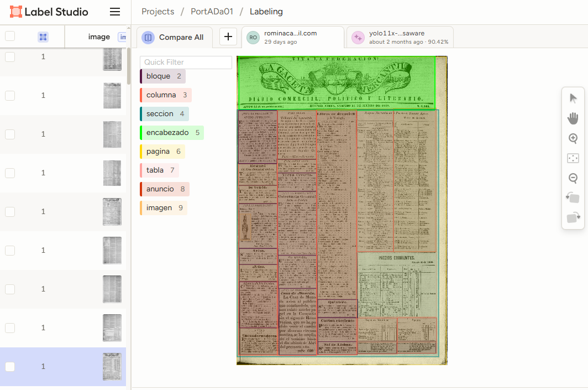
Task: Click the RO user avatar
Action: [x=253, y=37]
